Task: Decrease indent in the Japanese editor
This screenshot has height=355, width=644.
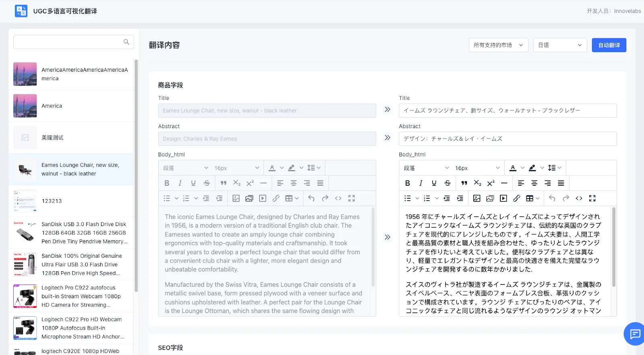Action: (447, 198)
